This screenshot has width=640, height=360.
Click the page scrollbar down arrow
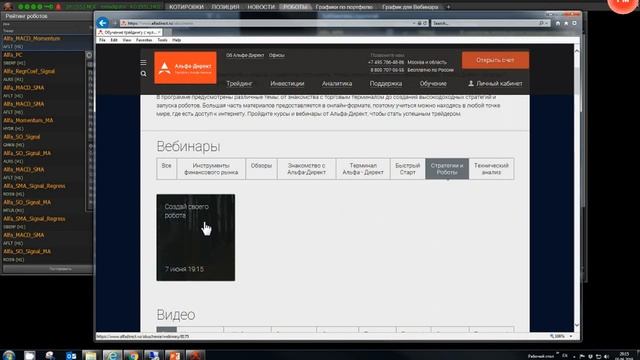click(x=577, y=325)
